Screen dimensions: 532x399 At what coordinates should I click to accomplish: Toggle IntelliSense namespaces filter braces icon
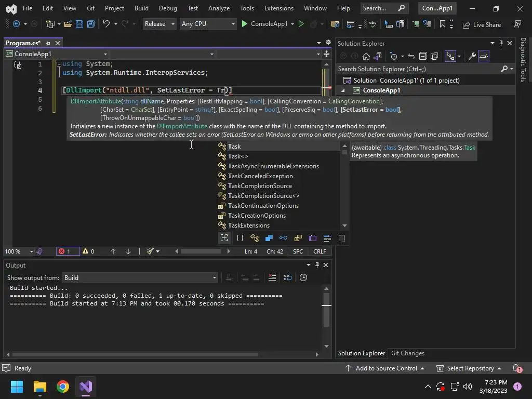[240, 238]
